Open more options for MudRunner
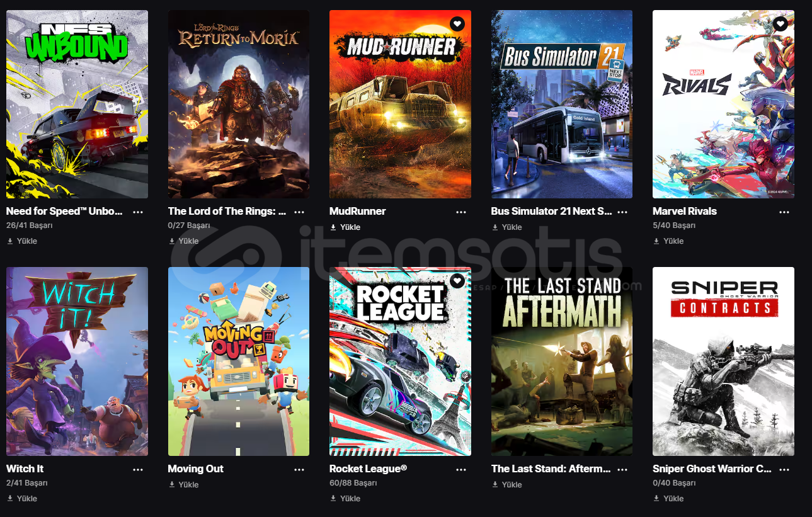 click(x=461, y=212)
